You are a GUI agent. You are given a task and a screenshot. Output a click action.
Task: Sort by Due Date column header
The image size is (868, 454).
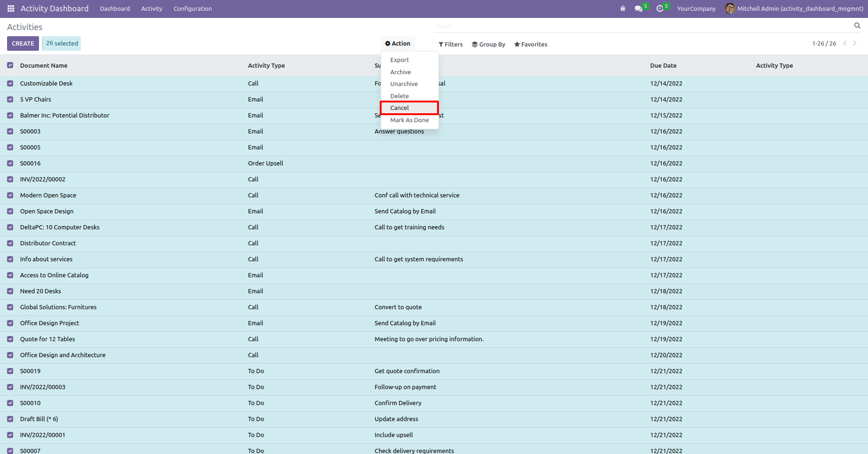[663, 65]
